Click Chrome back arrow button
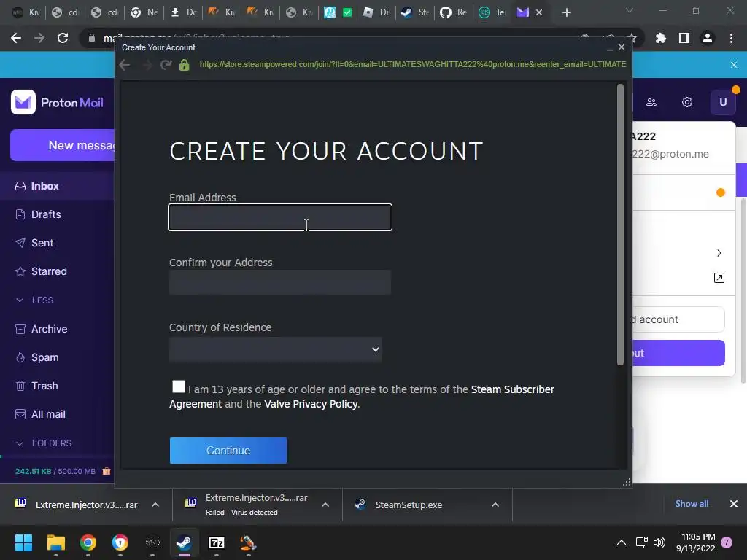Viewport: 747px width, 560px height. (x=16, y=38)
